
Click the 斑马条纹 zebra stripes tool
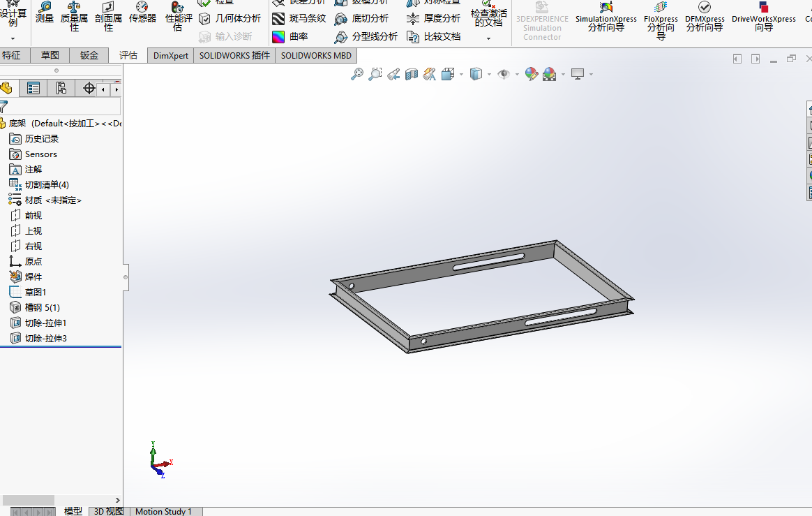tap(299, 19)
